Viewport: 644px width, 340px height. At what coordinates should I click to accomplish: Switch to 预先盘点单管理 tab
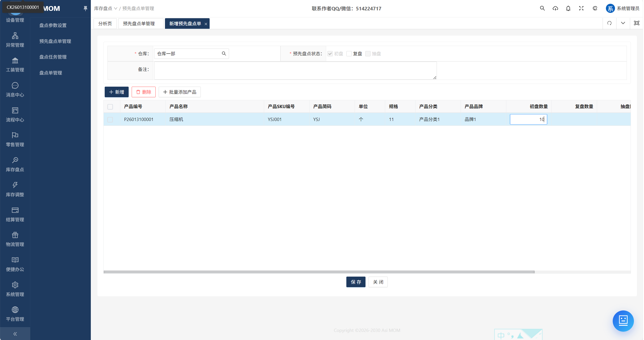point(141,23)
